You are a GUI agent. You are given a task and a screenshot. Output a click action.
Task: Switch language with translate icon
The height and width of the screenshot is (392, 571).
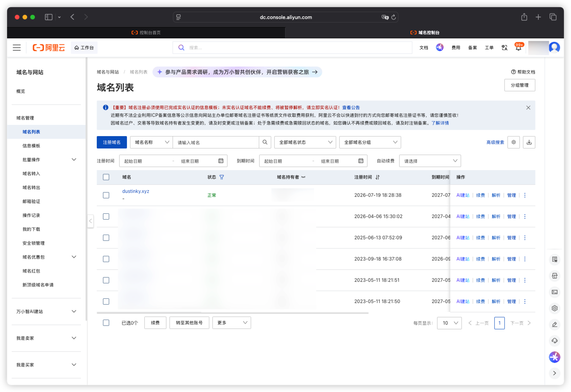(x=504, y=48)
